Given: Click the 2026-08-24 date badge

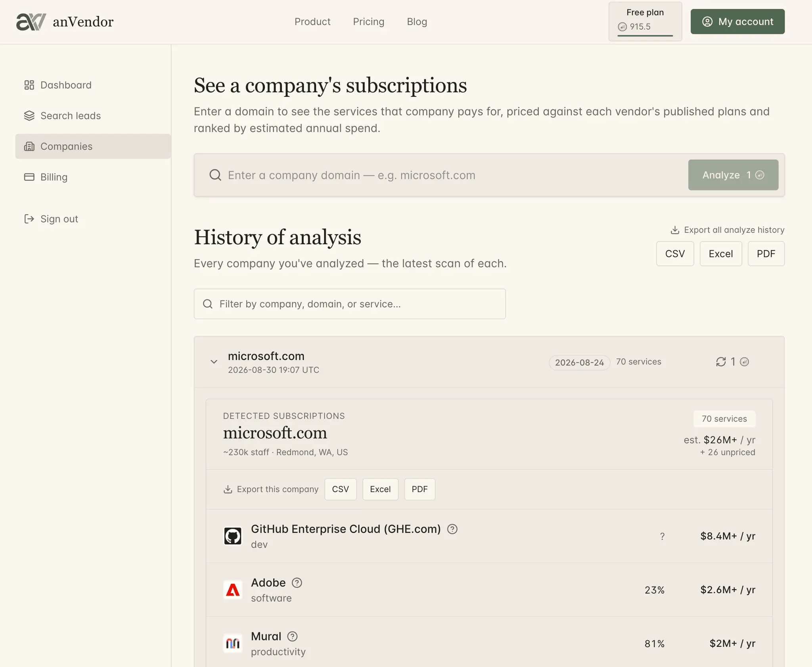Looking at the screenshot, I should (579, 362).
